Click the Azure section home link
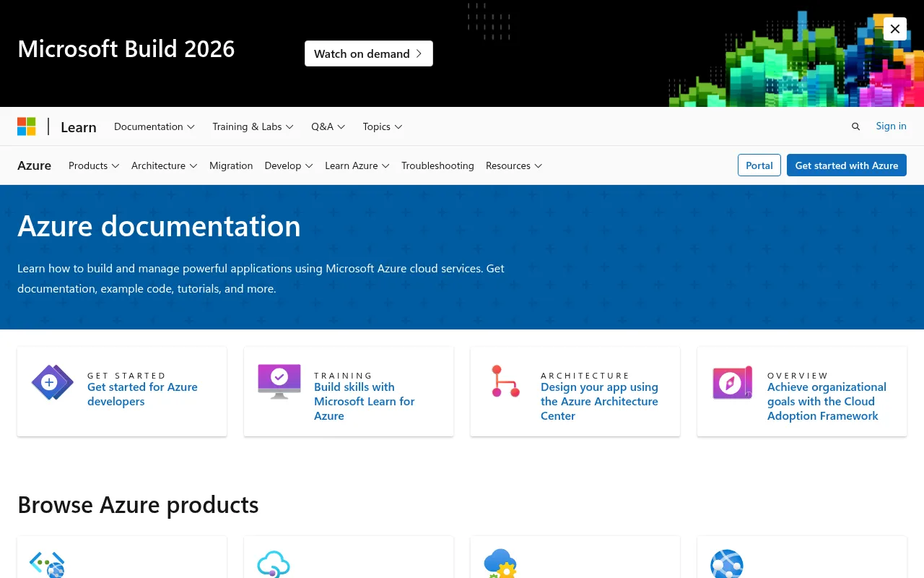The height and width of the screenshot is (578, 924). click(34, 165)
